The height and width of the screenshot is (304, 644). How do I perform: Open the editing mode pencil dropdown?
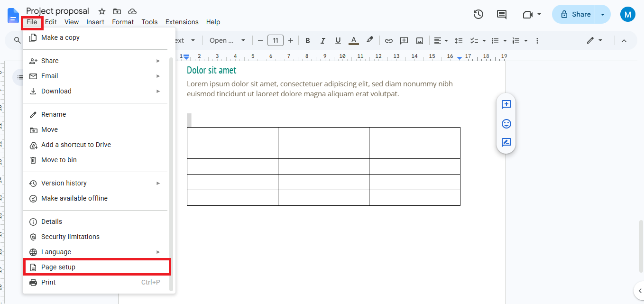tap(594, 41)
